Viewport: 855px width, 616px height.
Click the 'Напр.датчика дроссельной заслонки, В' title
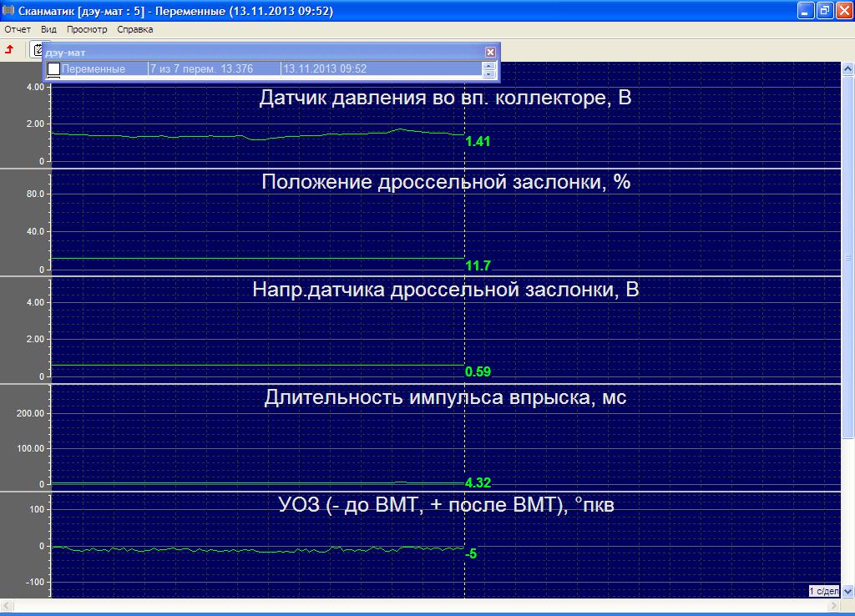[x=446, y=290]
